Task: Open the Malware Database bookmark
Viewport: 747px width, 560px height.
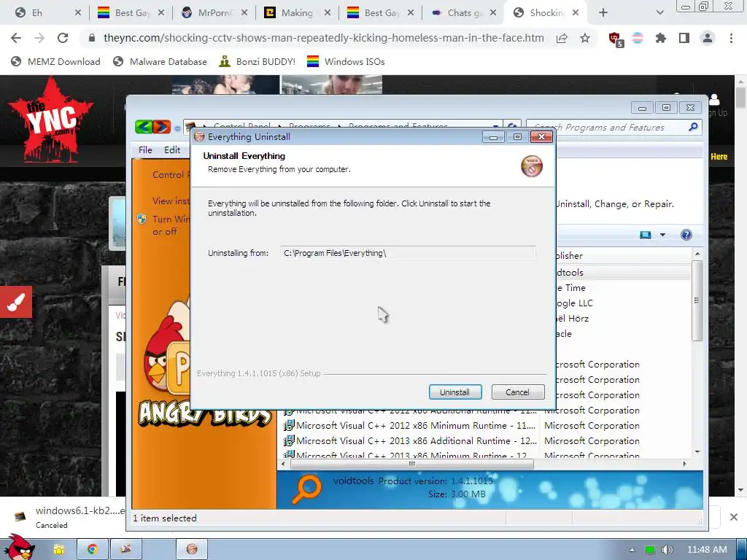Action: pyautogui.click(x=160, y=61)
